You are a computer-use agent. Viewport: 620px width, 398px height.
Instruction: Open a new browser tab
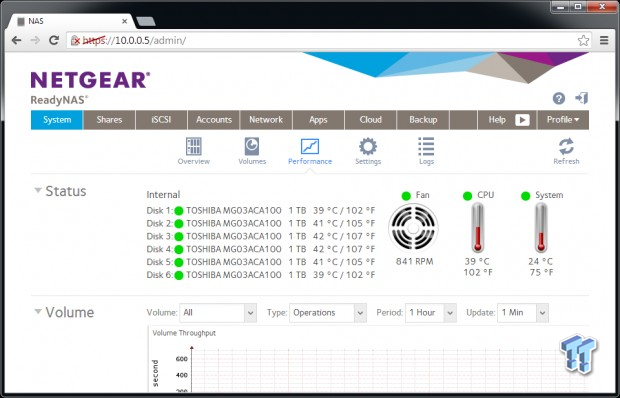pos(146,21)
